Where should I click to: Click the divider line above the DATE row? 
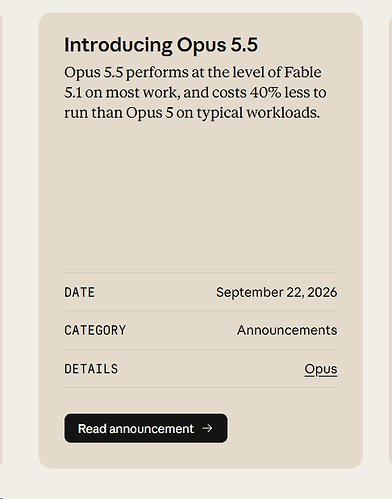point(201,272)
